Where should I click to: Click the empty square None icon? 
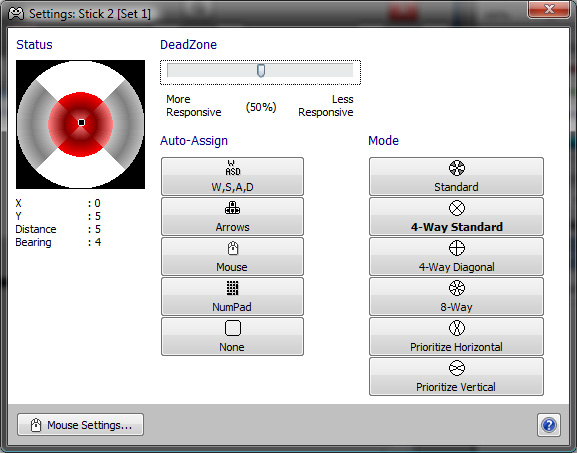[233, 328]
